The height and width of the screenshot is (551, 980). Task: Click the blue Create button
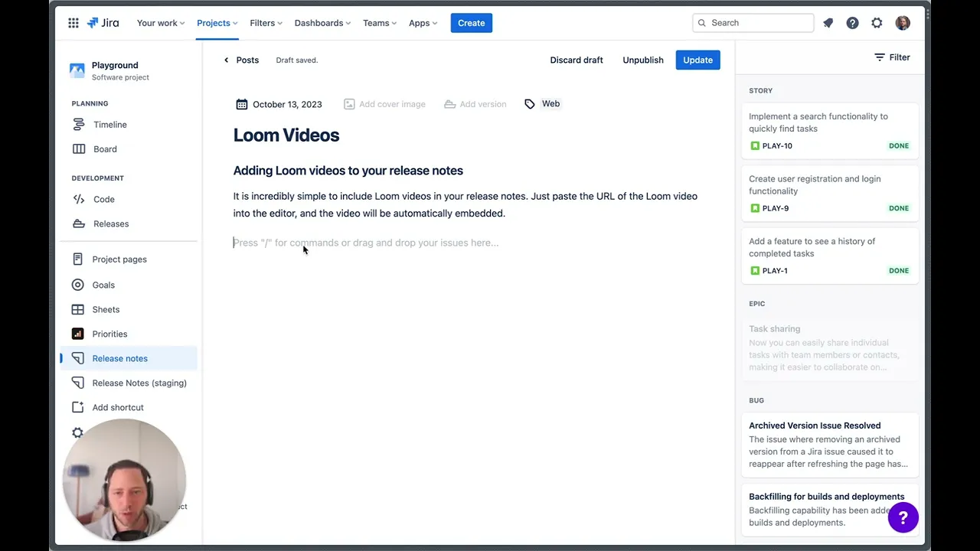point(471,23)
